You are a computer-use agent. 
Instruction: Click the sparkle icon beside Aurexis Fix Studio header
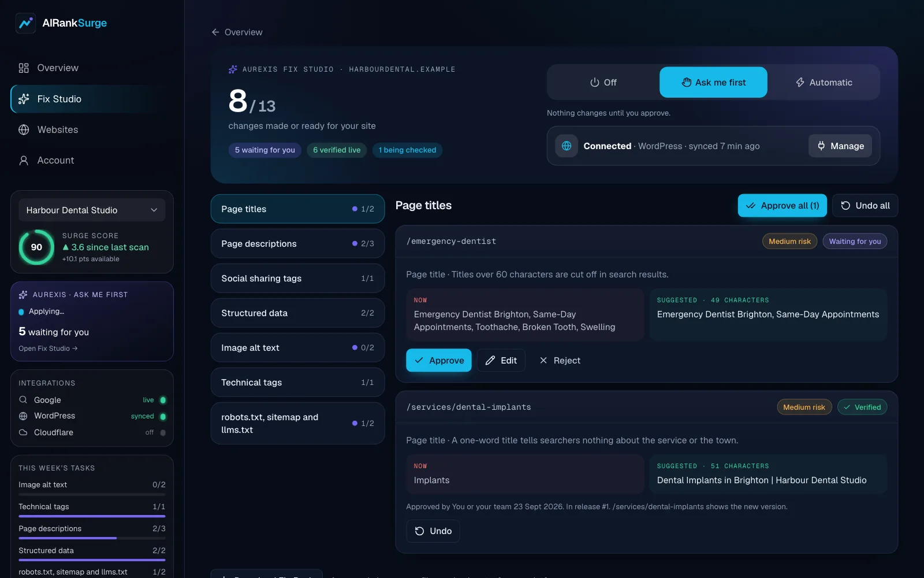click(233, 69)
